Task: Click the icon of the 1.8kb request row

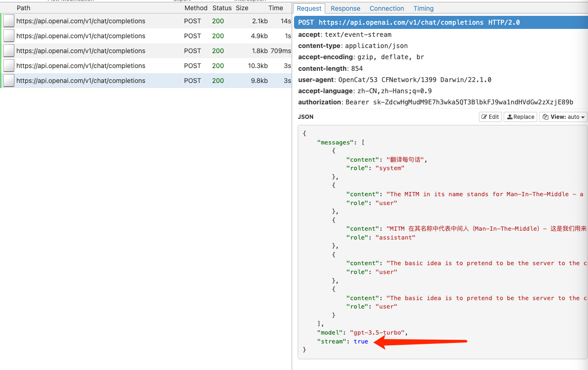Action: tap(9, 51)
